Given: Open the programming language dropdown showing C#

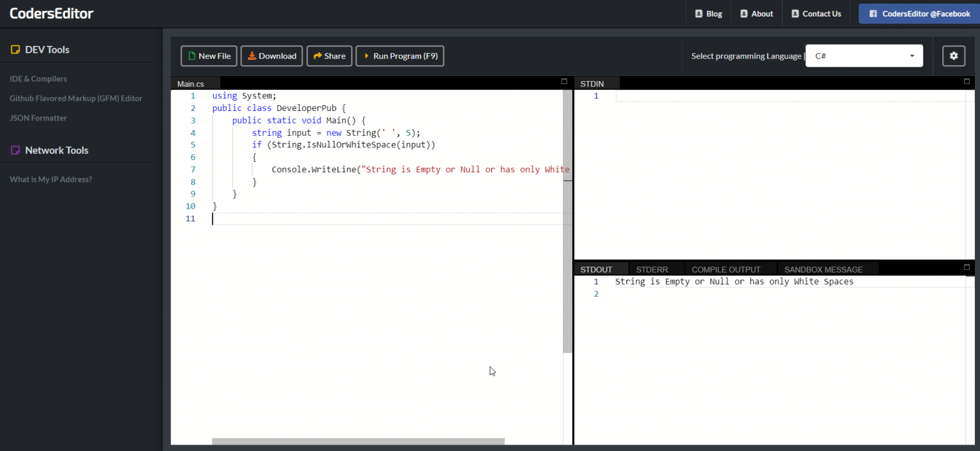Looking at the screenshot, I should [864, 55].
